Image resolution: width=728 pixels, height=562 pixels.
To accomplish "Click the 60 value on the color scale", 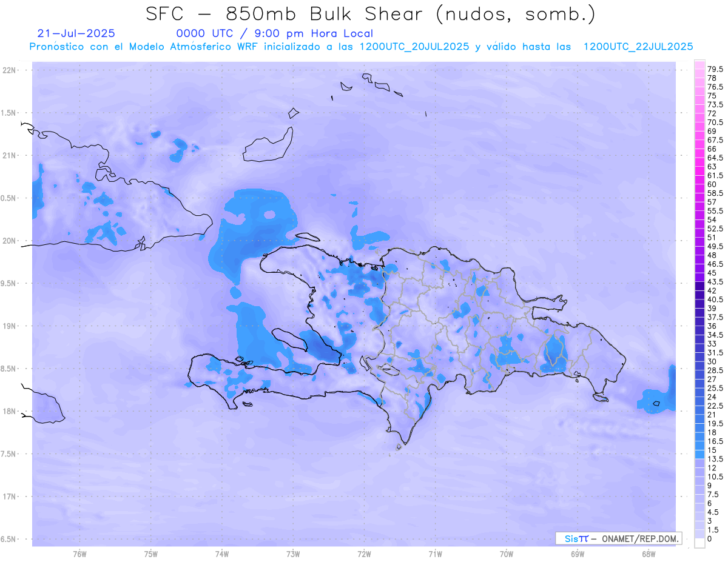I will click(712, 184).
